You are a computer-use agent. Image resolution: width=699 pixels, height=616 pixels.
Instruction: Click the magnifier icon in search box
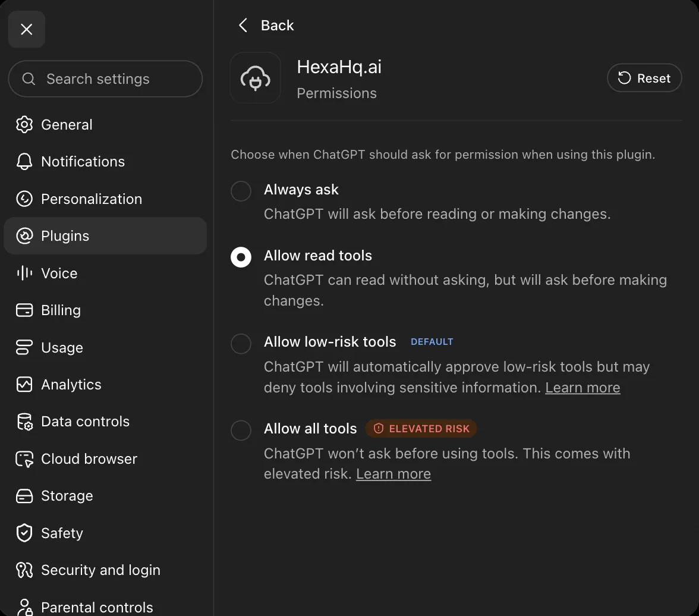tap(29, 79)
